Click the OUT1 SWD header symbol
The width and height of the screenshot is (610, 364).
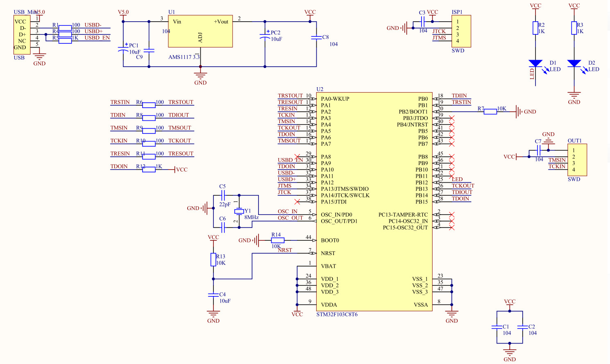pyautogui.click(x=578, y=160)
